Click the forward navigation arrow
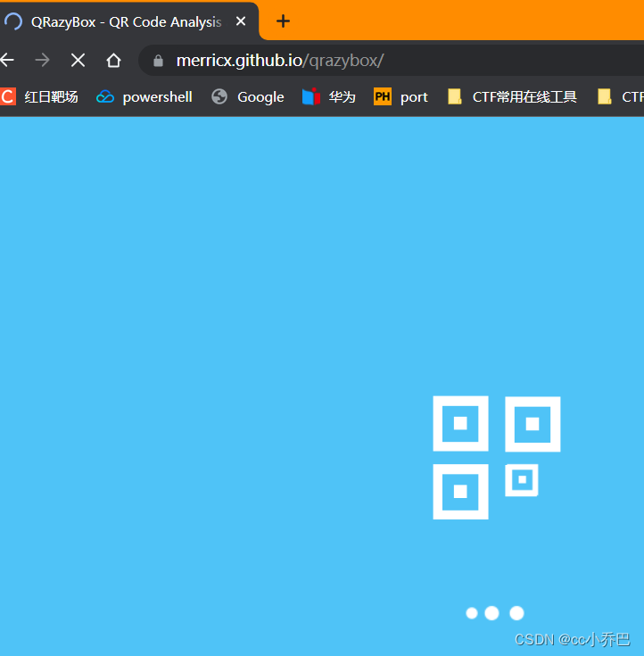644x656 pixels. [x=42, y=61]
